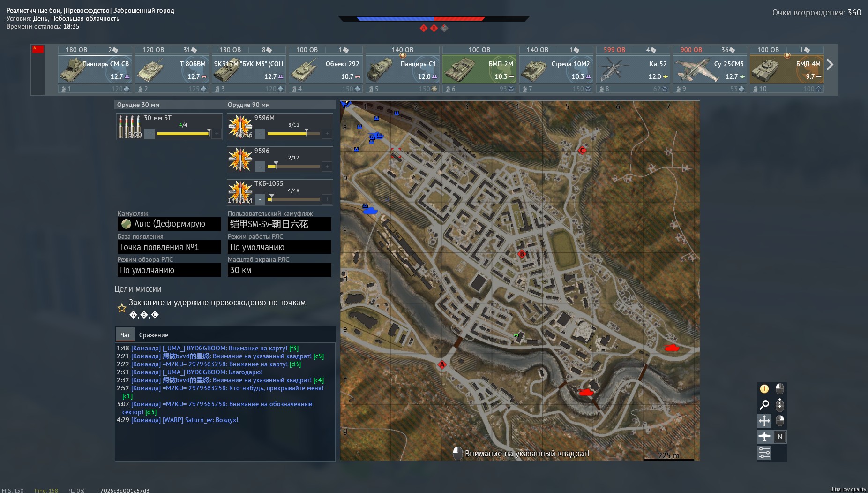Increase 30-мм БТ ammo count

click(x=217, y=134)
